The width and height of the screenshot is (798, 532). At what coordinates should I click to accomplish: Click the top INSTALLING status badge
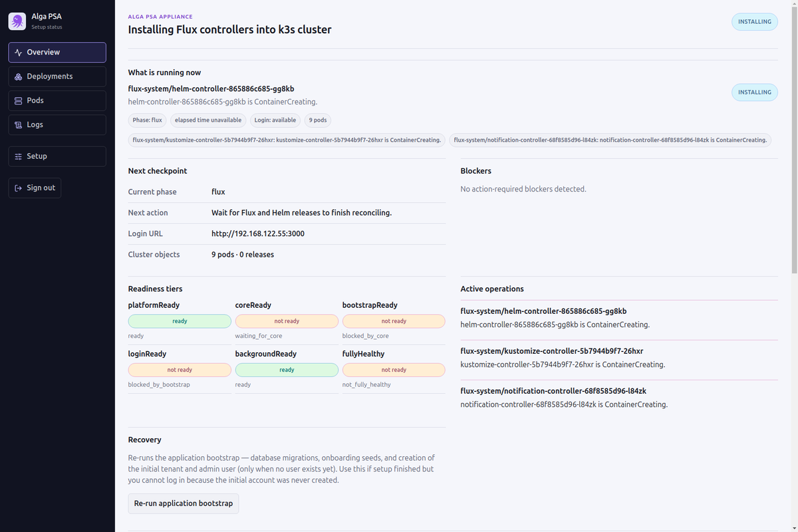(x=755, y=21)
